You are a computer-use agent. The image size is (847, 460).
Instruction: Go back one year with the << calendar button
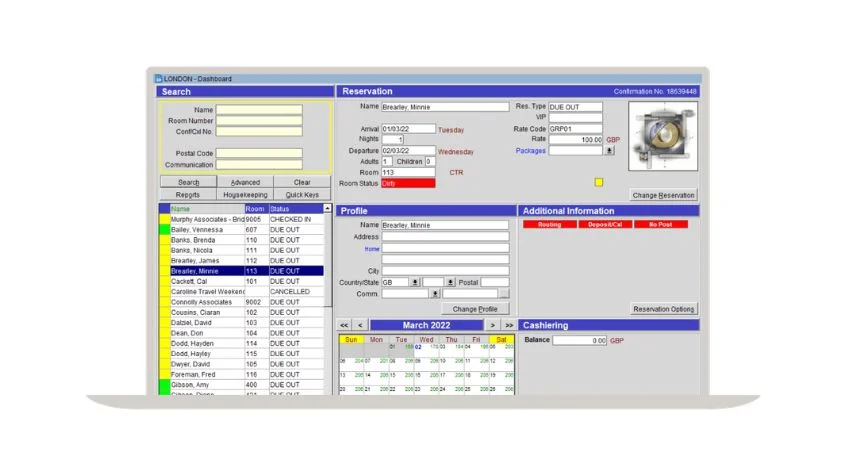344,325
